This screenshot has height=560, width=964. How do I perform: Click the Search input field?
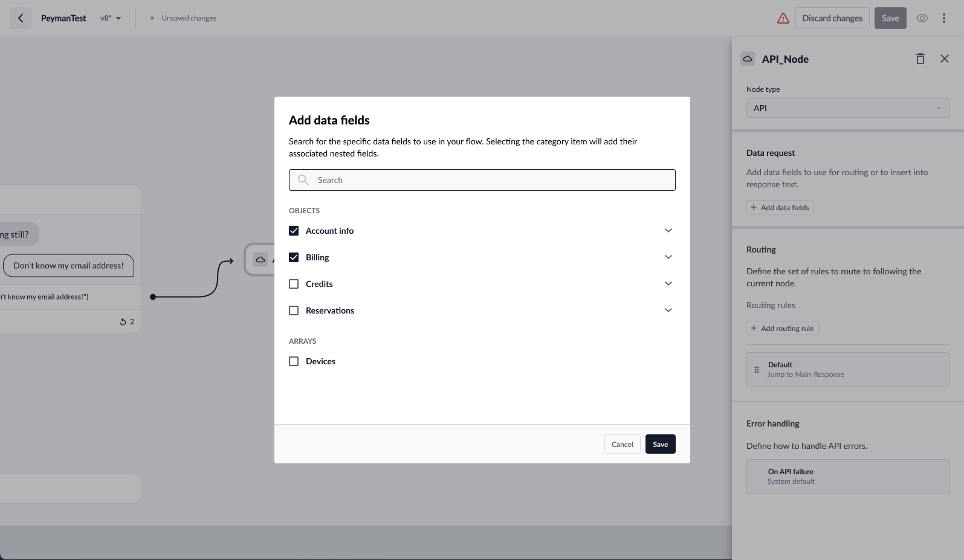(x=482, y=180)
